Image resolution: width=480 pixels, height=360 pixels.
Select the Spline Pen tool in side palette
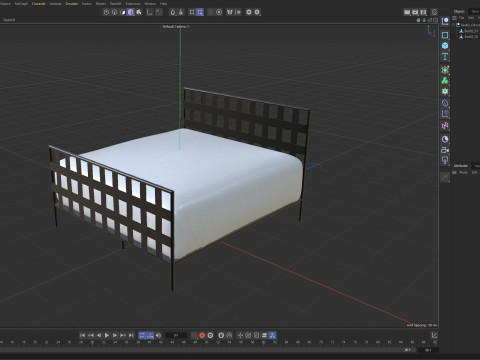445,22
